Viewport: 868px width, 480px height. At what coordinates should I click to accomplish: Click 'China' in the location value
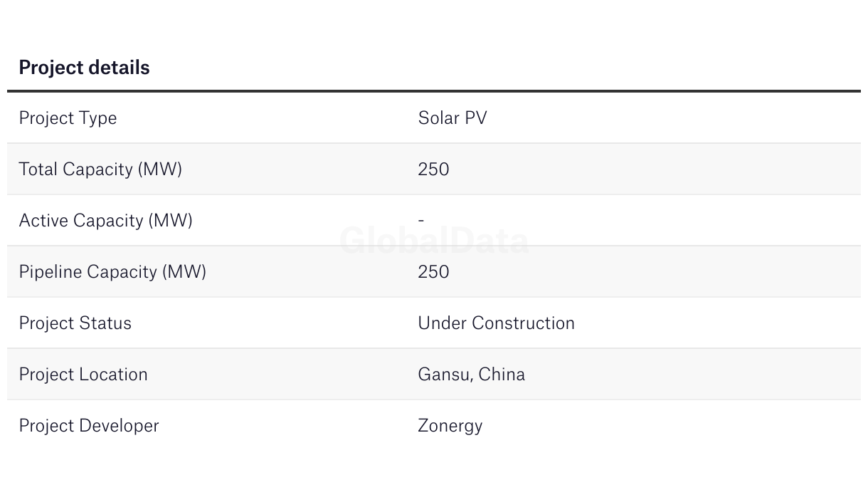tap(502, 375)
